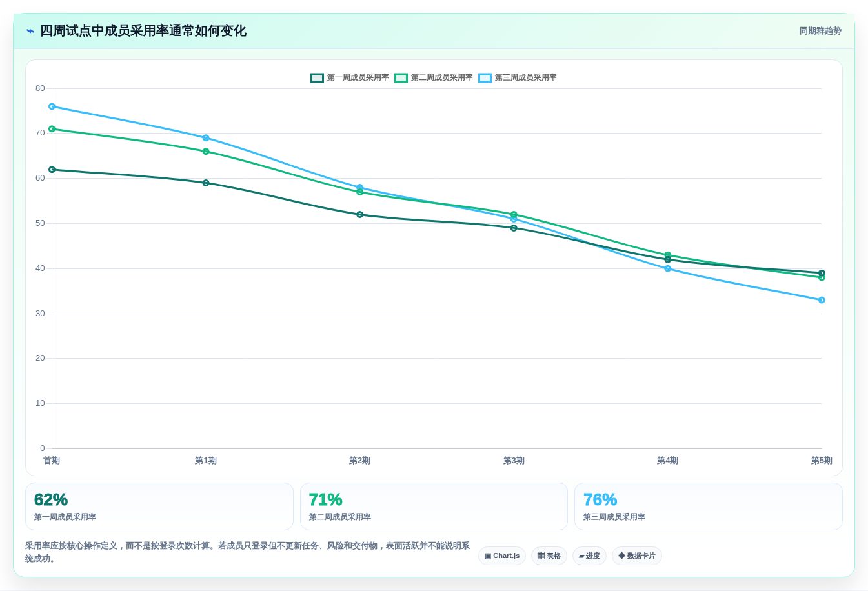This screenshot has height=591, width=868.
Task: Click the 第3期 x-axis label
Action: pos(514,461)
